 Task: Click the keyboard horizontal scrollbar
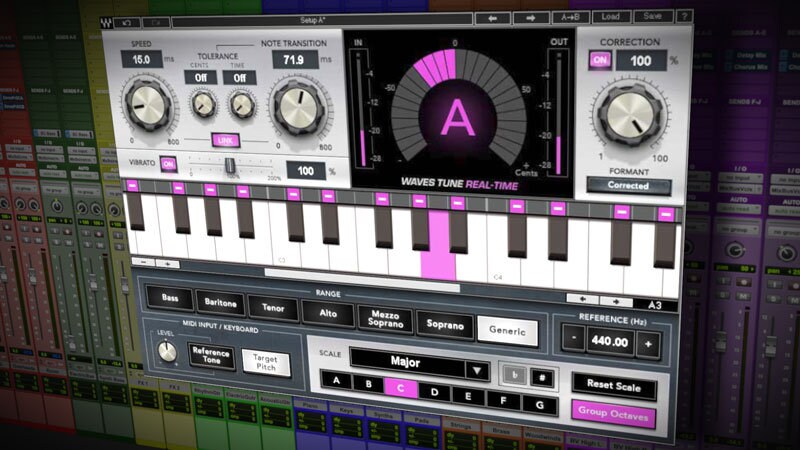(362, 280)
